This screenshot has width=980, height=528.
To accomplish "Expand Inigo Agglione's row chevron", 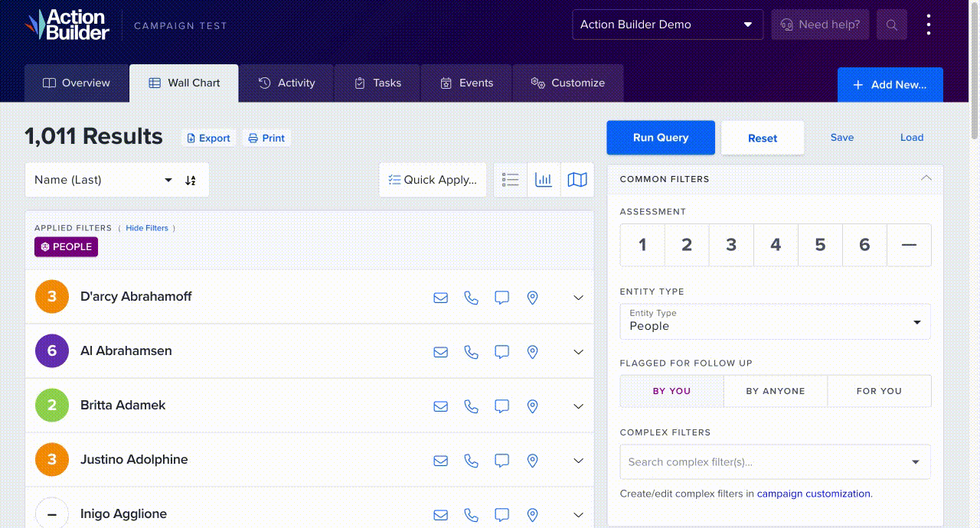I will [579, 515].
